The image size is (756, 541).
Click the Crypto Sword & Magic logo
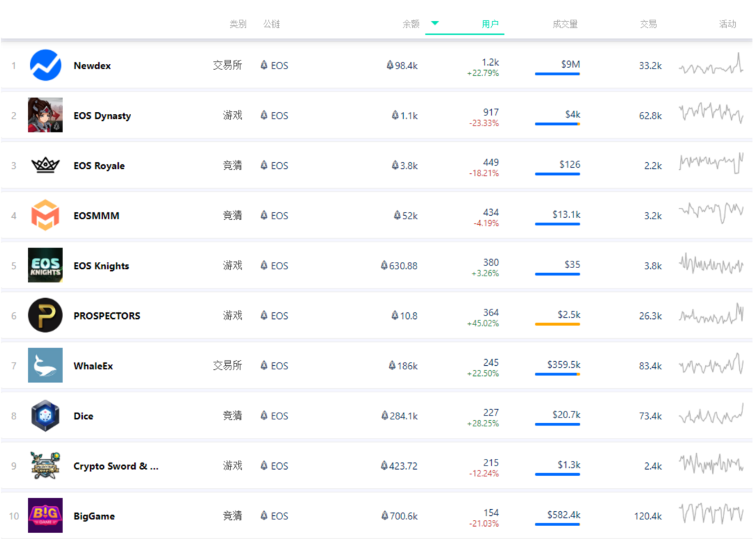(45, 466)
